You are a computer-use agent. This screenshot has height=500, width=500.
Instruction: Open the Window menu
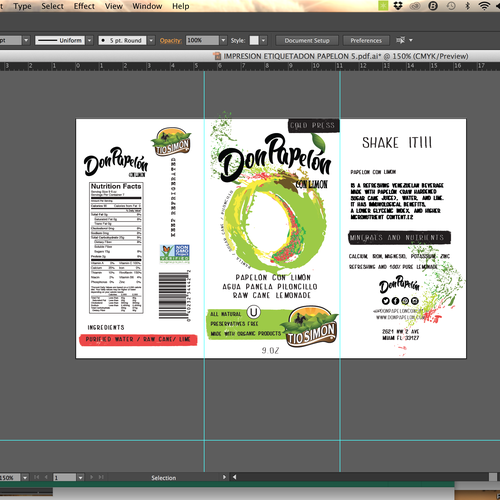(147, 6)
